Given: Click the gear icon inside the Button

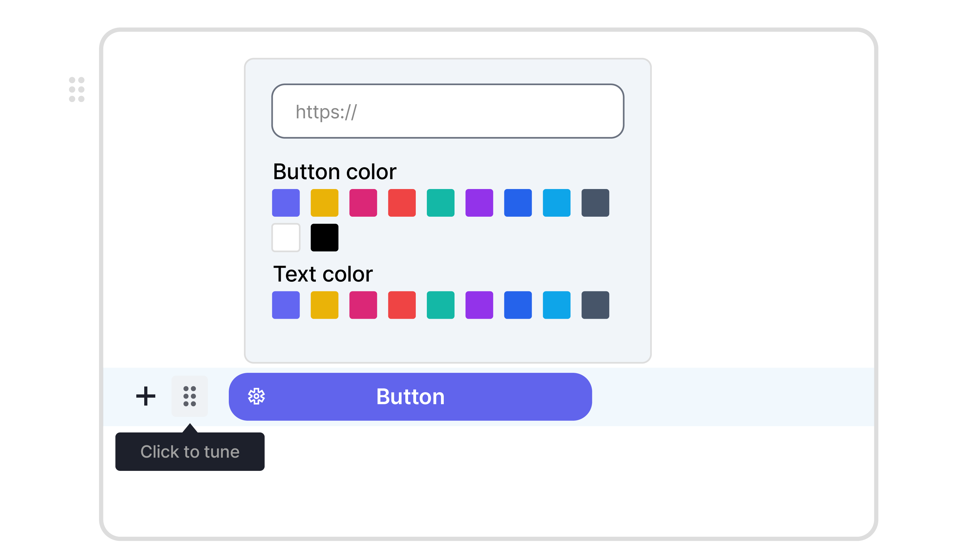Looking at the screenshot, I should [256, 396].
